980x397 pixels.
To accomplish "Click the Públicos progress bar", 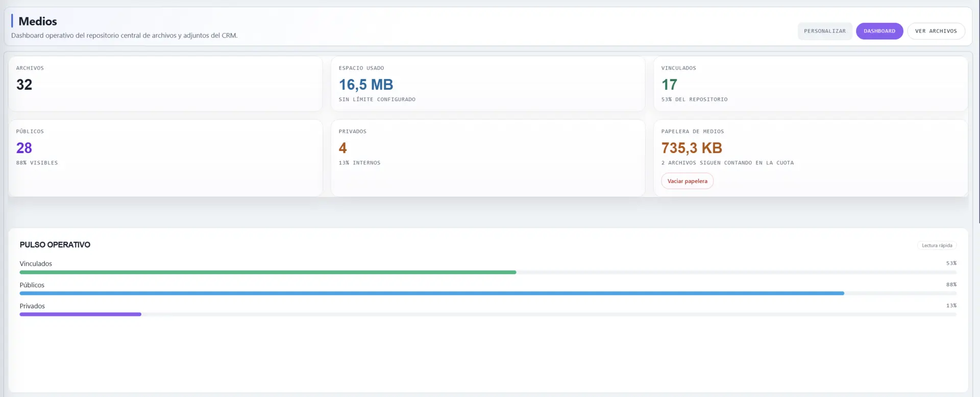I will (488, 293).
